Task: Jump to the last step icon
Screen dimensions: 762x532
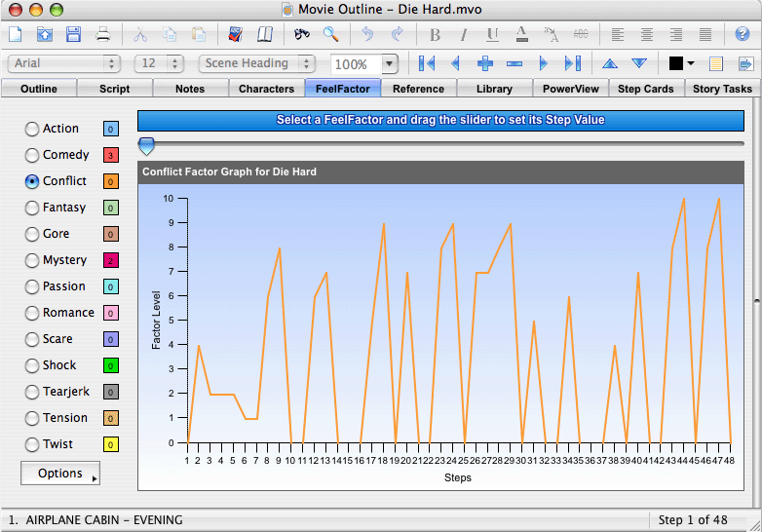Action: click(x=573, y=63)
